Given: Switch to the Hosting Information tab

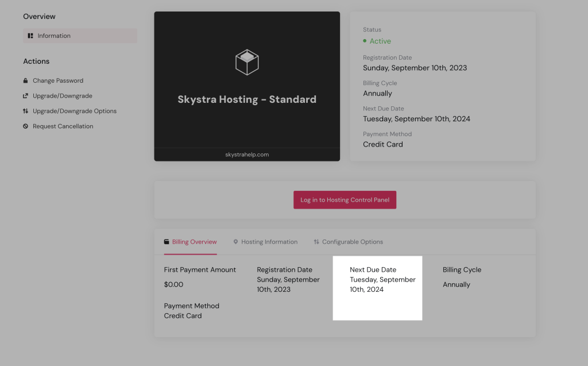Looking at the screenshot, I should click(269, 242).
